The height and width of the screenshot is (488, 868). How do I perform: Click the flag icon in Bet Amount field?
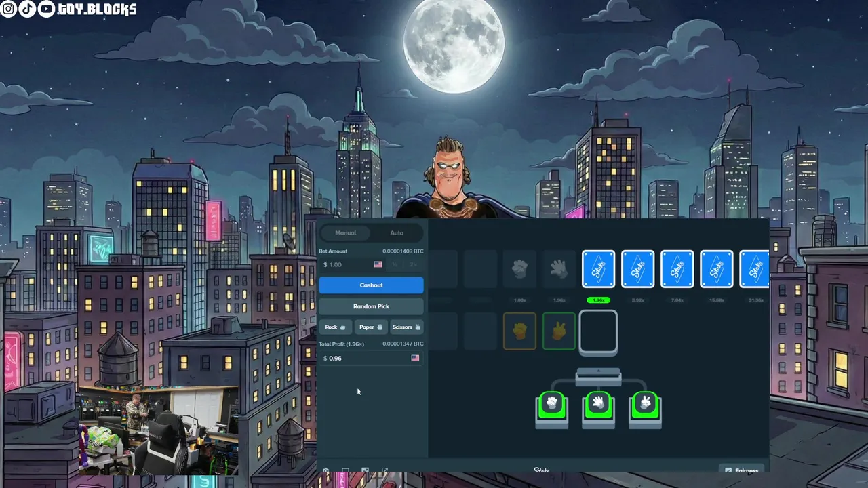(378, 264)
